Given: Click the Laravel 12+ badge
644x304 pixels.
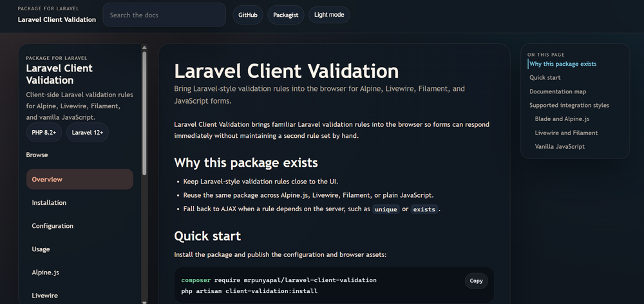Looking at the screenshot, I should (x=88, y=132).
